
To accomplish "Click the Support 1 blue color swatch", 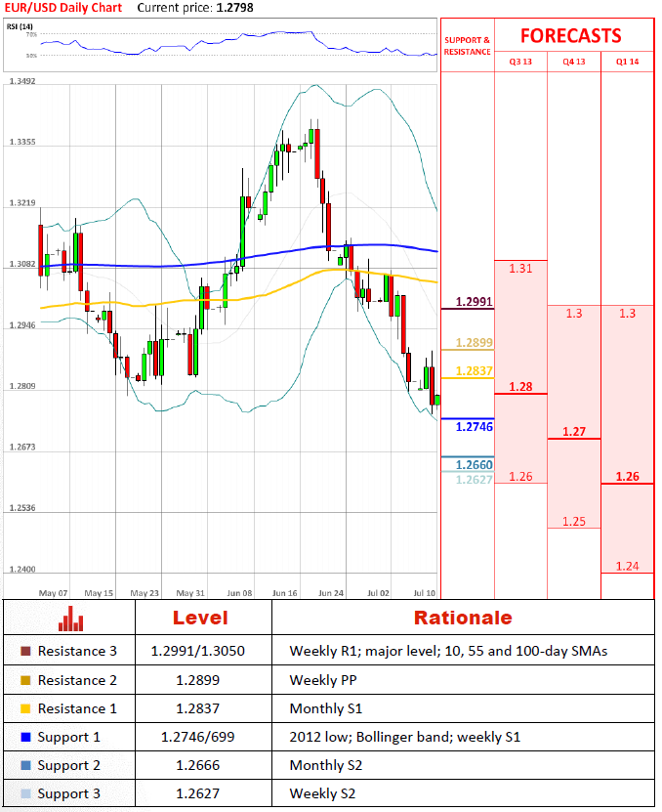I will (25, 737).
